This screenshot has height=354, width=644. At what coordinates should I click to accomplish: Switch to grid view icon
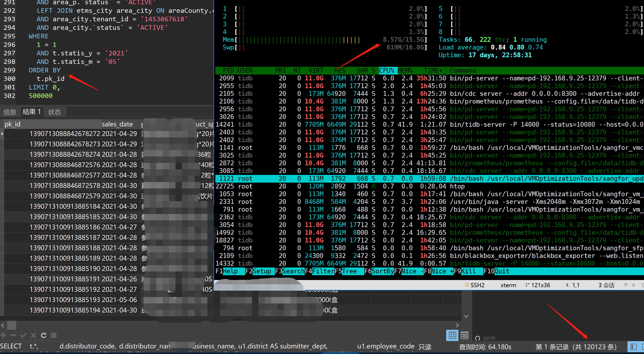[452, 335]
